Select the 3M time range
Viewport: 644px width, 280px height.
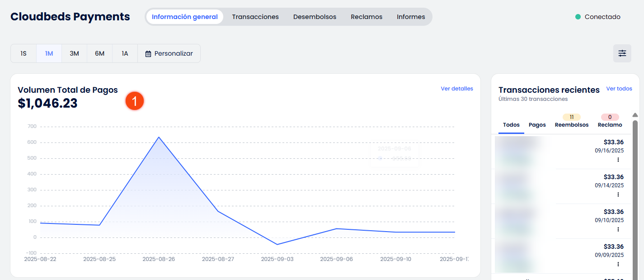74,53
